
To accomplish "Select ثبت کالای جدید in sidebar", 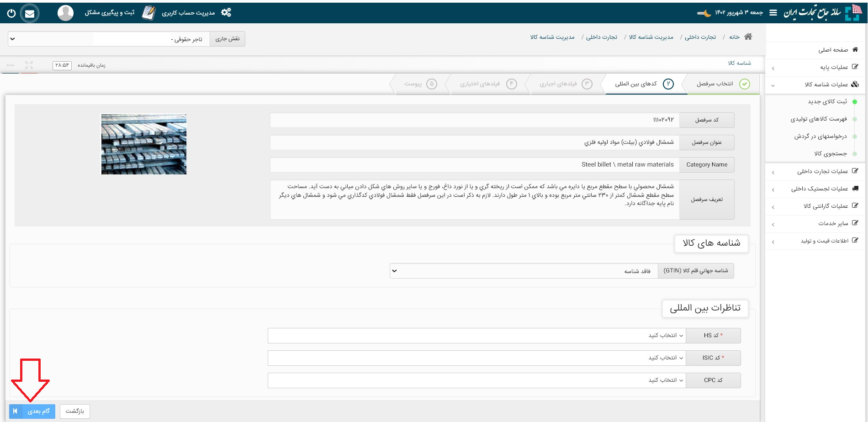I will 827,101.
